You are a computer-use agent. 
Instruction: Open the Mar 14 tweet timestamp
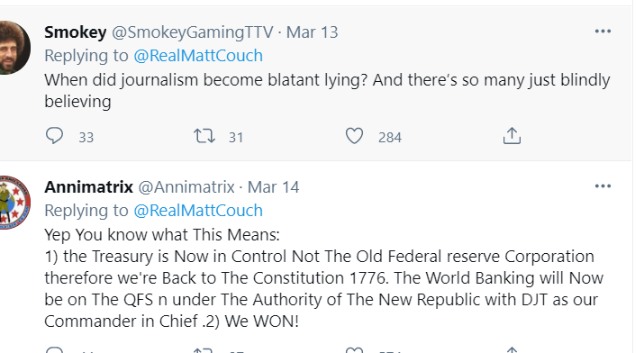pos(274,186)
